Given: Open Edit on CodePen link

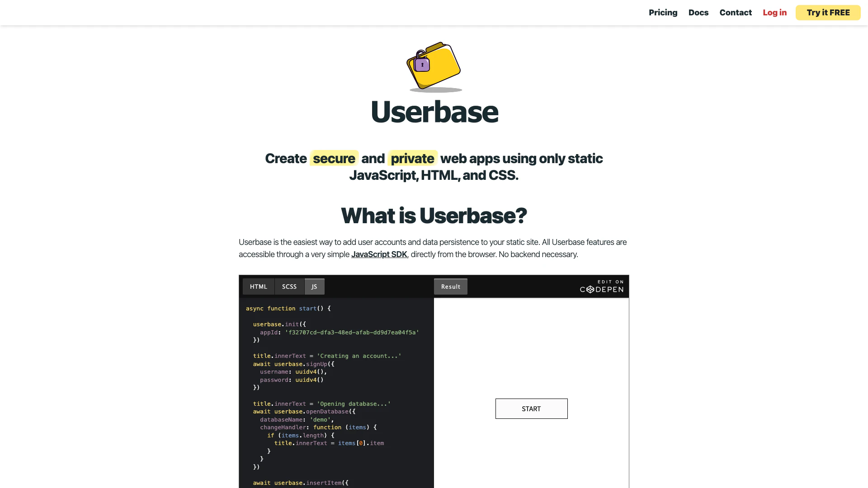Looking at the screenshot, I should point(602,286).
